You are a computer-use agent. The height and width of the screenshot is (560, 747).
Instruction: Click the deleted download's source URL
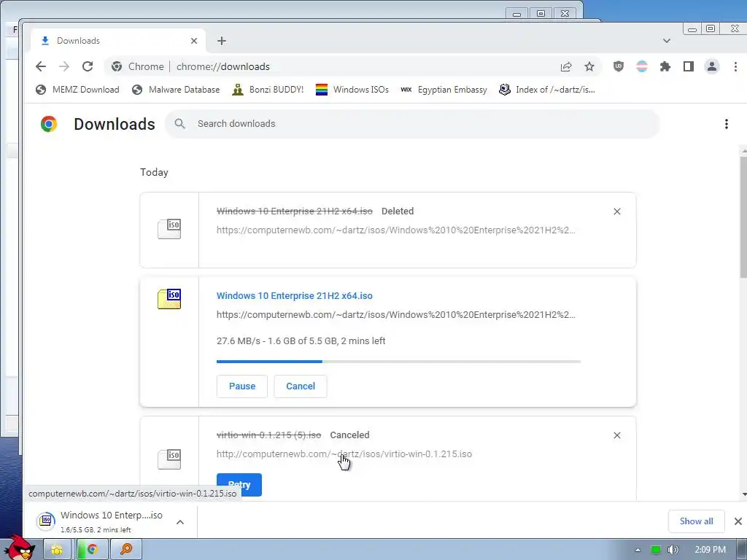[396, 230]
